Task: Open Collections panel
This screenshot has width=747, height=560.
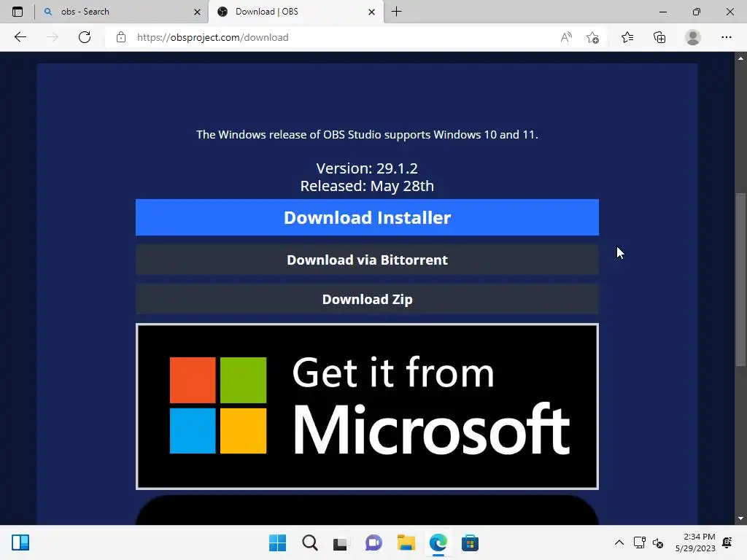Action: pos(659,37)
